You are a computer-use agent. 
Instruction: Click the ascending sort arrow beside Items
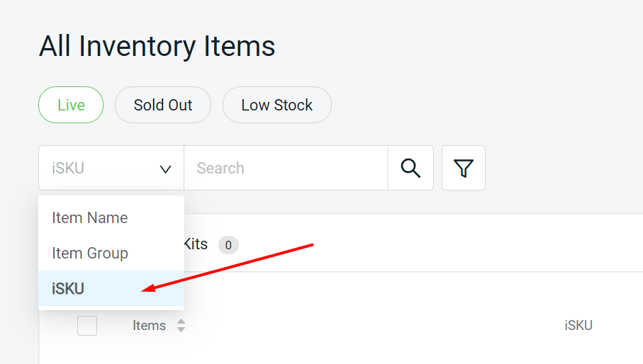[181, 322]
